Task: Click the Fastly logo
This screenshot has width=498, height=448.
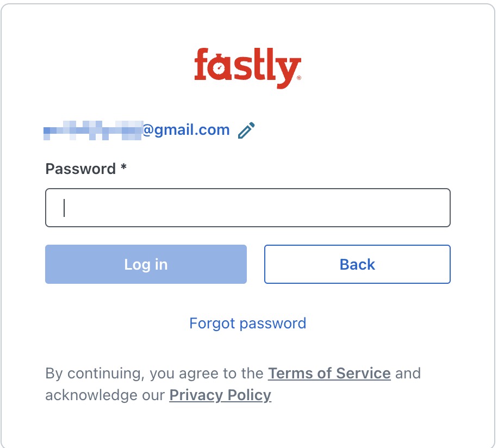Action: point(247,68)
